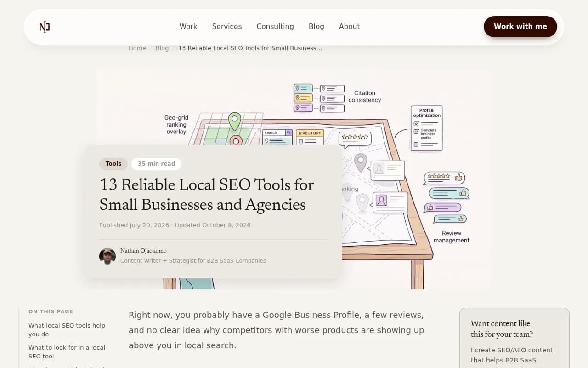Jump to What to look for in a local SEO tool
This screenshot has width=588, height=368.
[67, 352]
